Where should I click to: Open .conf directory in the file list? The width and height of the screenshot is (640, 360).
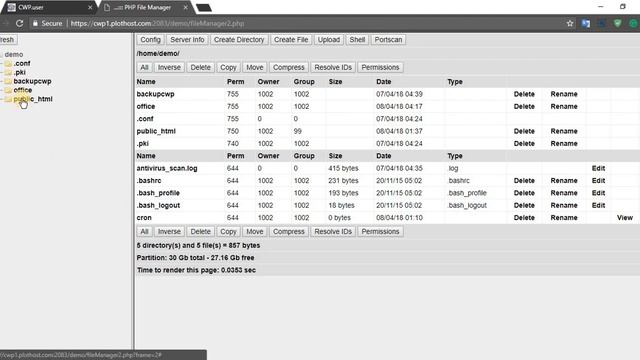[145, 119]
